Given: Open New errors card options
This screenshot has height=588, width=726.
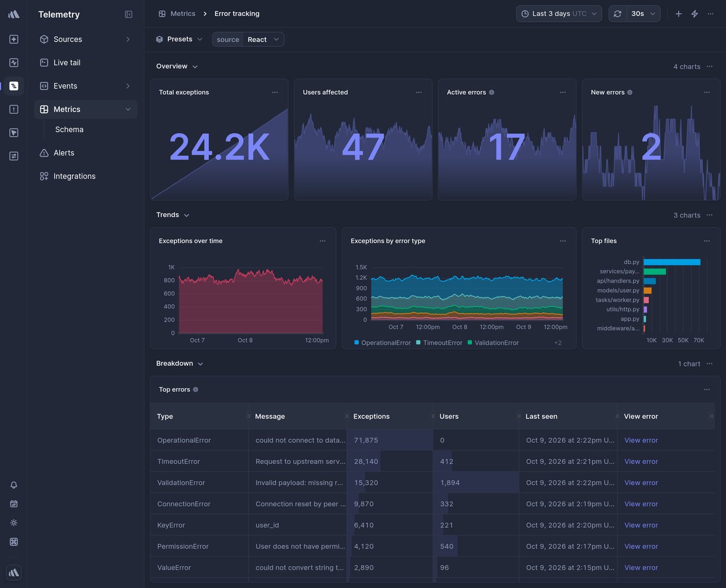Looking at the screenshot, I should [707, 92].
